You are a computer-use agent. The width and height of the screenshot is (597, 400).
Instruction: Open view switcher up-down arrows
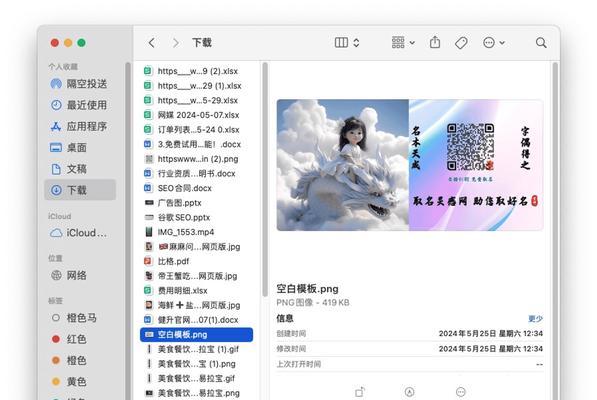[356, 42]
